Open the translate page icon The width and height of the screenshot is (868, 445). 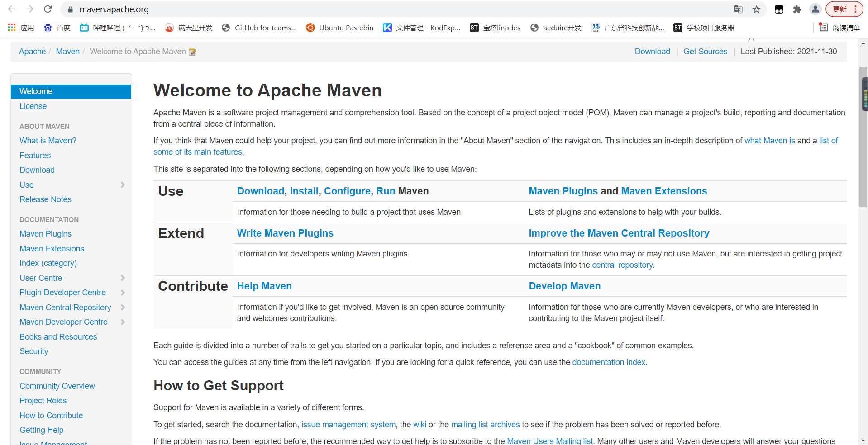(x=739, y=9)
